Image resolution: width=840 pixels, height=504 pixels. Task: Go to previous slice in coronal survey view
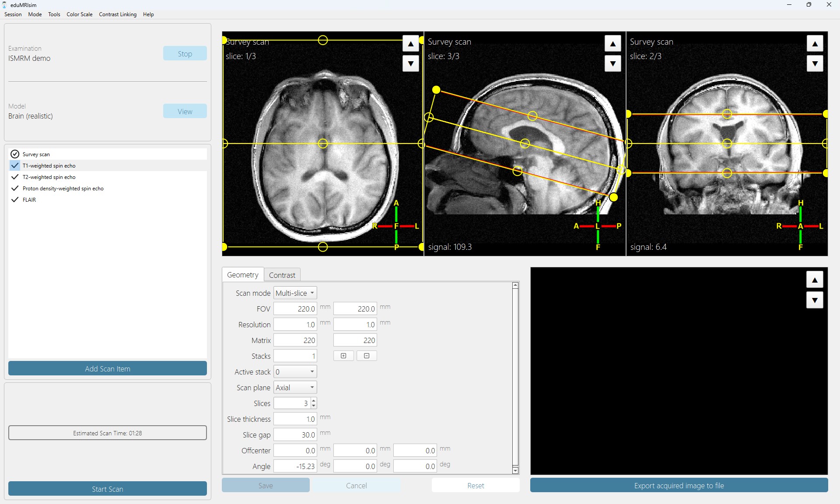(815, 44)
